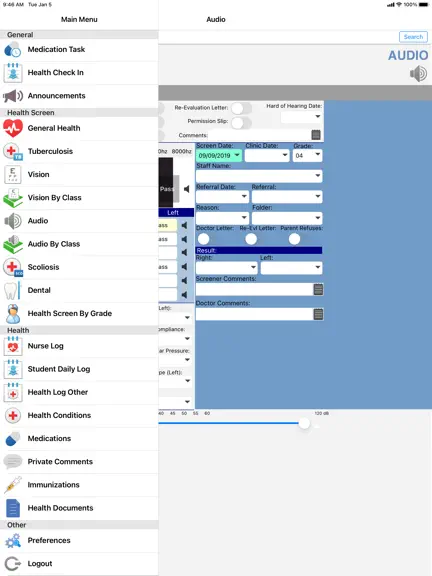Image resolution: width=432 pixels, height=576 pixels.
Task: Open the Screener Comments notes icon
Action: point(318,289)
